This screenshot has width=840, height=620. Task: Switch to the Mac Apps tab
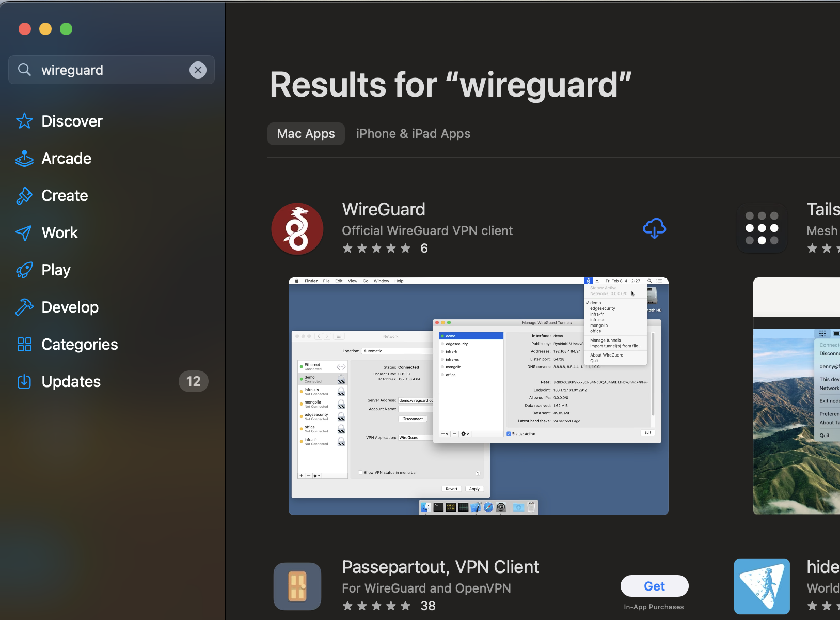306,134
